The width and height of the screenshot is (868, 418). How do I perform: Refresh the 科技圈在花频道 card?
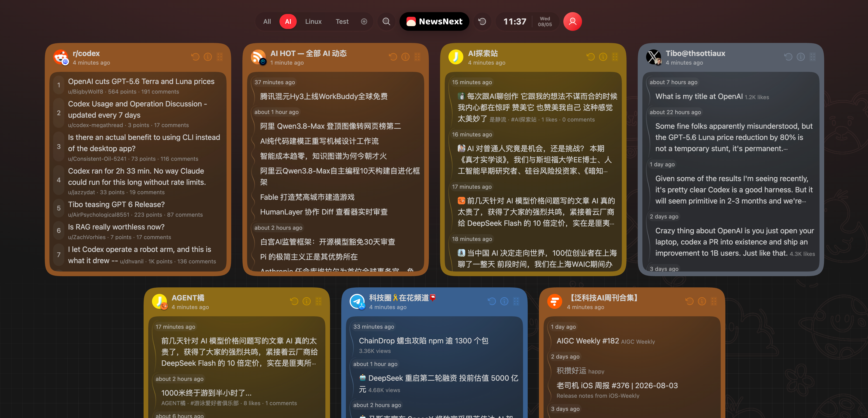click(492, 301)
